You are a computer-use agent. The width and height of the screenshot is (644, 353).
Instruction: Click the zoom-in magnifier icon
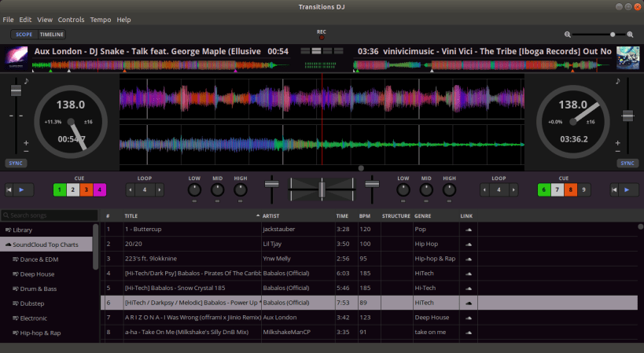pos(631,35)
